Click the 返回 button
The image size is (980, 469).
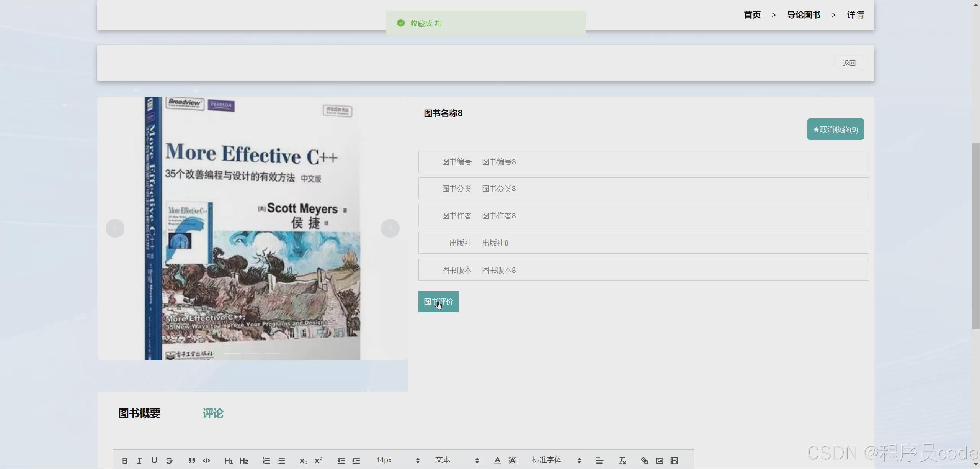(849, 63)
